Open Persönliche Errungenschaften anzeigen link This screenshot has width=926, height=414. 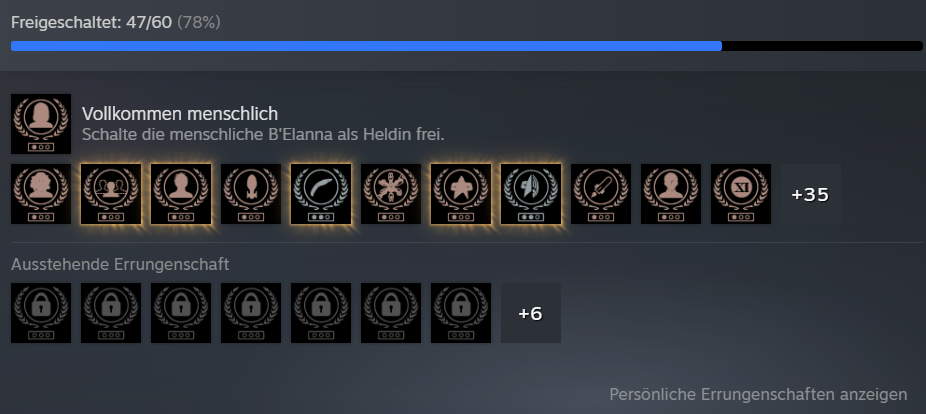pos(758,395)
